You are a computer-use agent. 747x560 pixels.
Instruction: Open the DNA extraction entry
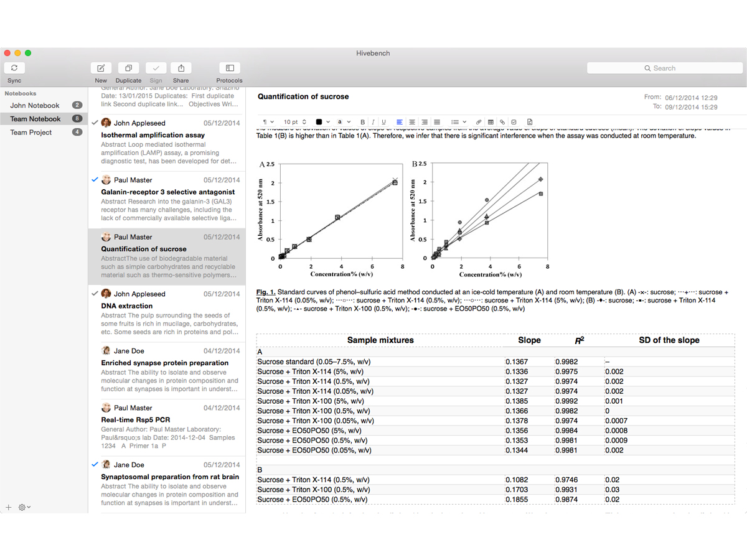(127, 306)
